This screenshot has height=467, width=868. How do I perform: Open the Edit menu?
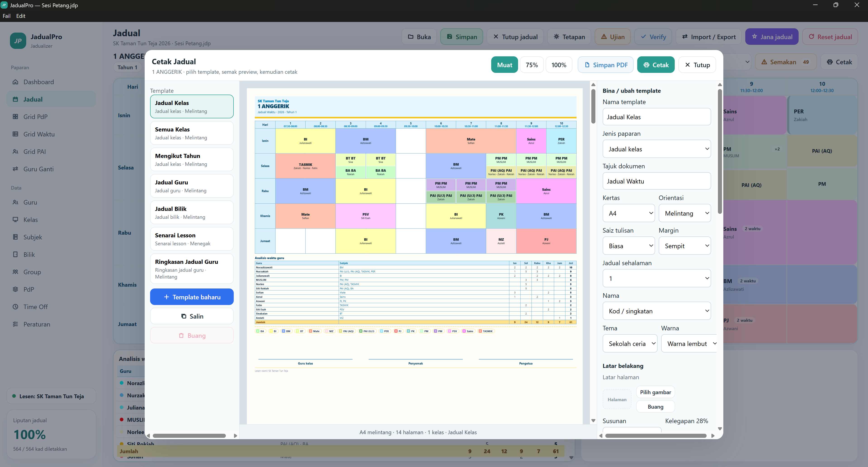(x=21, y=16)
